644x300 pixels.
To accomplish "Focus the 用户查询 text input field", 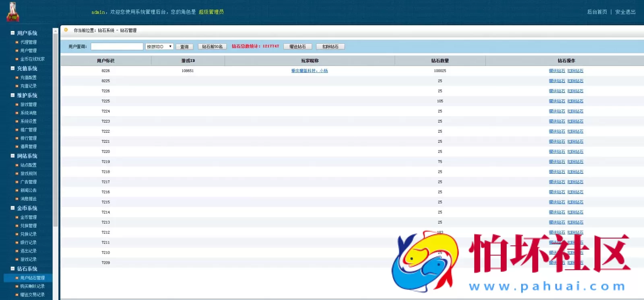I will coord(117,47).
